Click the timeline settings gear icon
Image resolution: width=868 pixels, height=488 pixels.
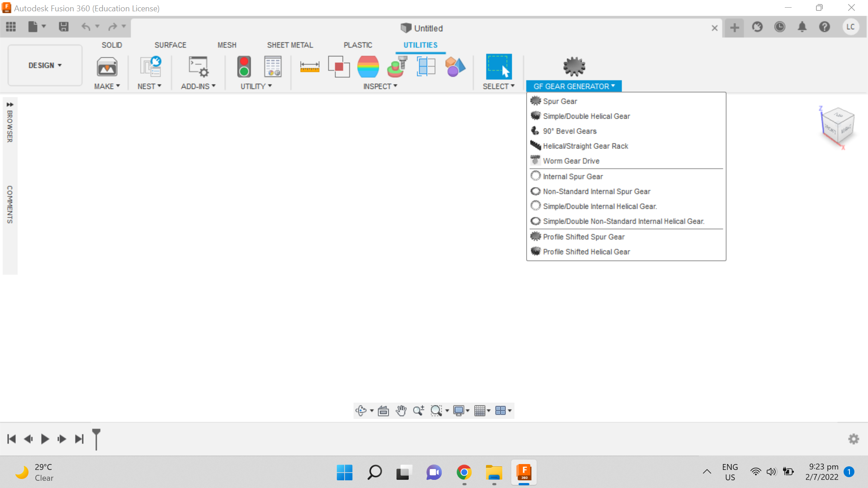[x=854, y=439]
